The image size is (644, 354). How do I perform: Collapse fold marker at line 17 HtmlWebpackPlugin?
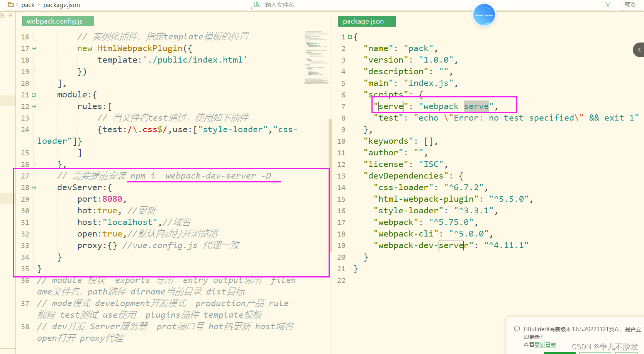pyautogui.click(x=34, y=48)
